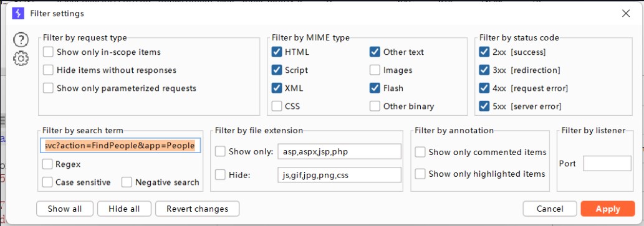Uncheck the HTML MIME type
The height and width of the screenshot is (226, 644).
[x=277, y=52]
